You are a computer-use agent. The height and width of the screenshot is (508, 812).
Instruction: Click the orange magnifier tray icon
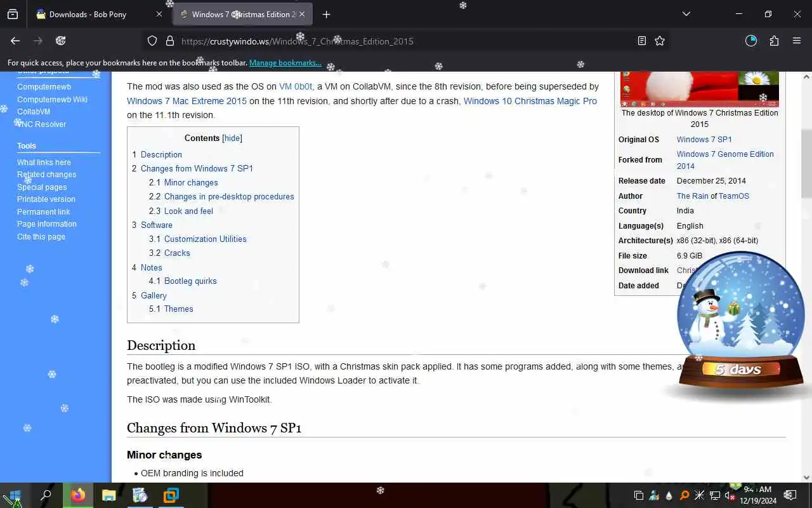[684, 496]
